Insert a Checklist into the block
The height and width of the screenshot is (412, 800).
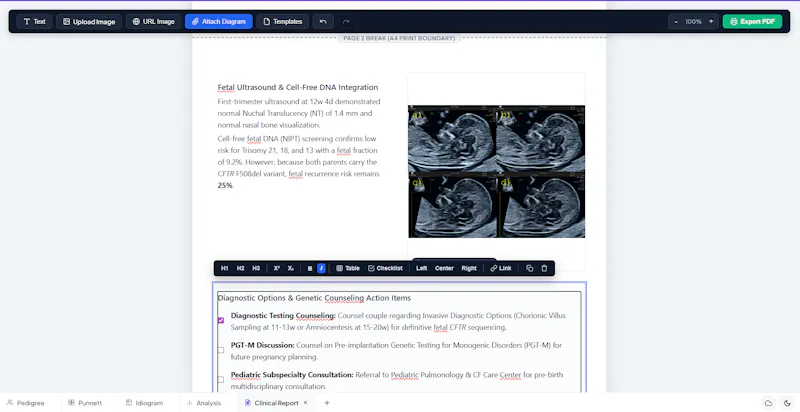[385, 268]
